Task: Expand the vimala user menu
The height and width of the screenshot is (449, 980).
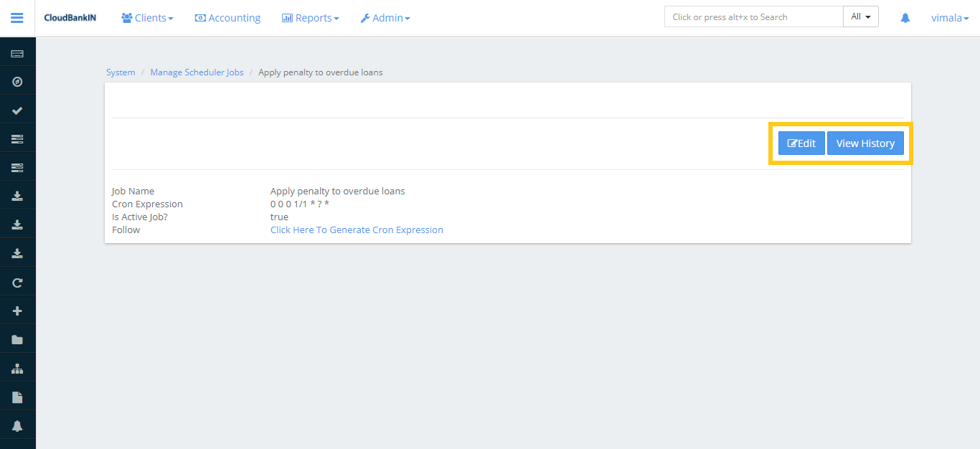Action: click(x=948, y=17)
